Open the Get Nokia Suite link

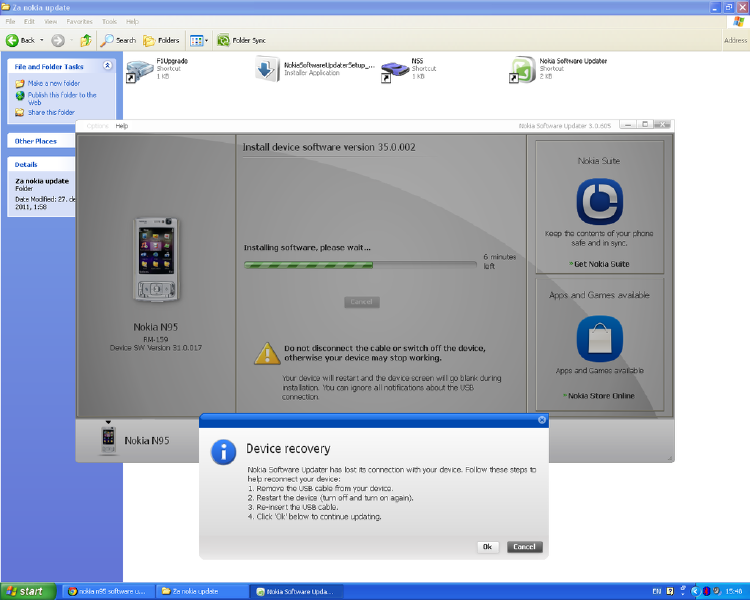pyautogui.click(x=601, y=264)
